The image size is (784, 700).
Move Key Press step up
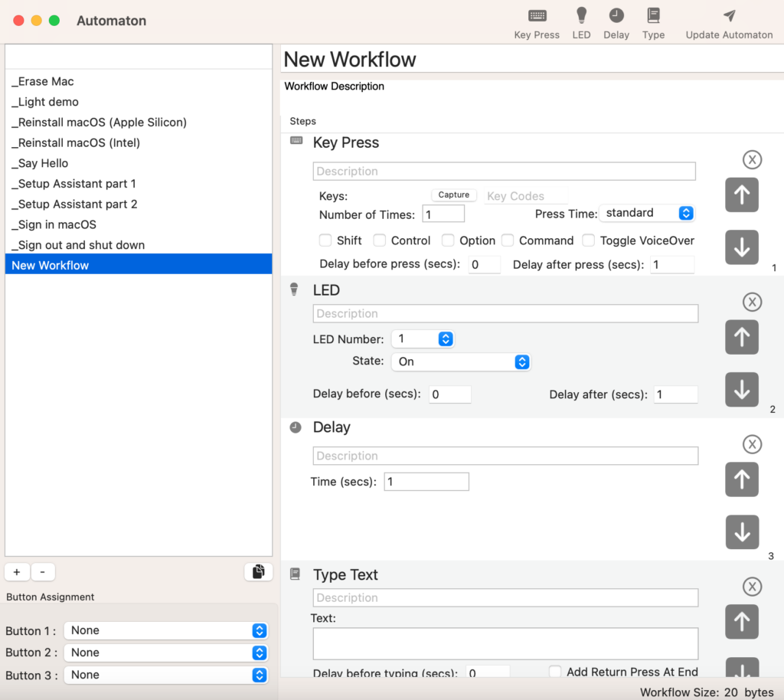point(742,195)
